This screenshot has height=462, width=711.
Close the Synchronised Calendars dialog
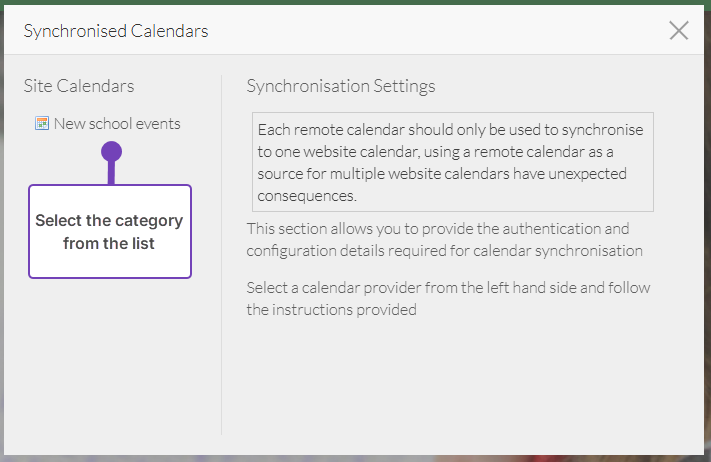pyautogui.click(x=679, y=31)
